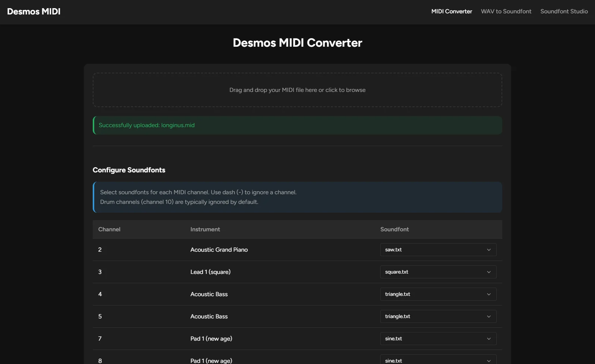Click the chevron beside triangle.txt for channel 5
This screenshot has width=595, height=364.
click(489, 317)
